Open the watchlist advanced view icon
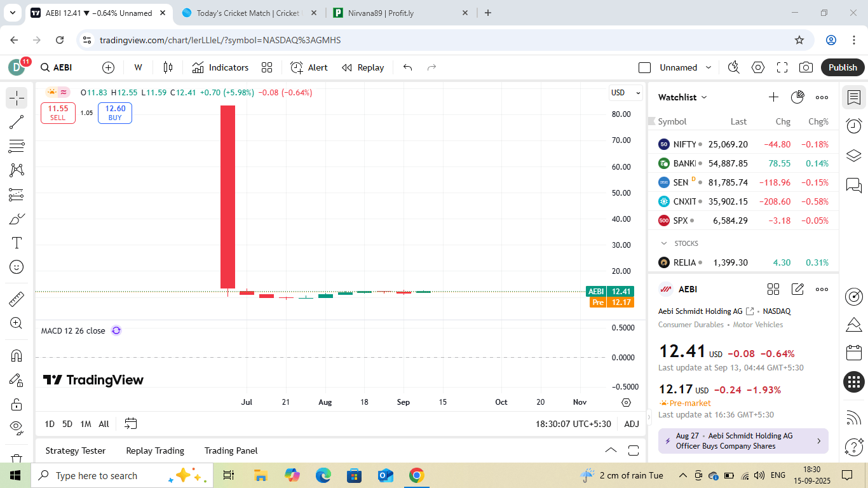Screen dimensions: 868x488 (797, 97)
